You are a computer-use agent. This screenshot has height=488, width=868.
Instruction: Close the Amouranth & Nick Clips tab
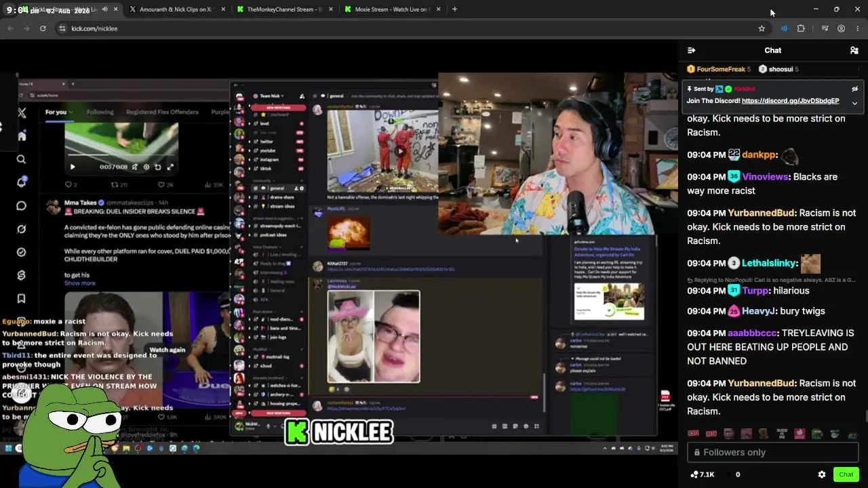coord(223,9)
